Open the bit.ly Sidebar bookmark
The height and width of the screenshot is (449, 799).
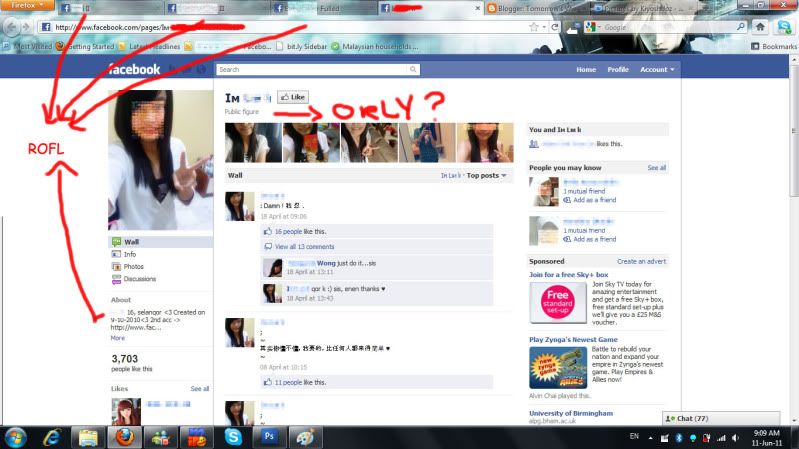pos(301,46)
